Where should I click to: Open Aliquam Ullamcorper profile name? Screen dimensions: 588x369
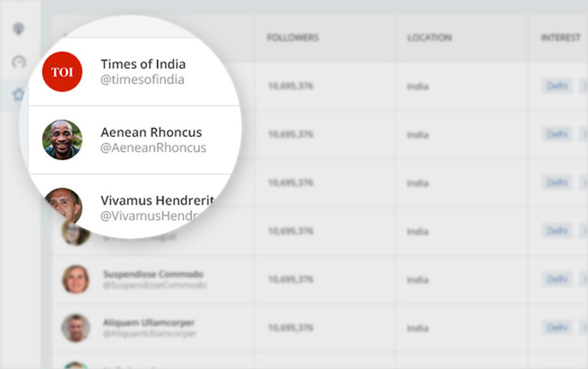coord(149,323)
